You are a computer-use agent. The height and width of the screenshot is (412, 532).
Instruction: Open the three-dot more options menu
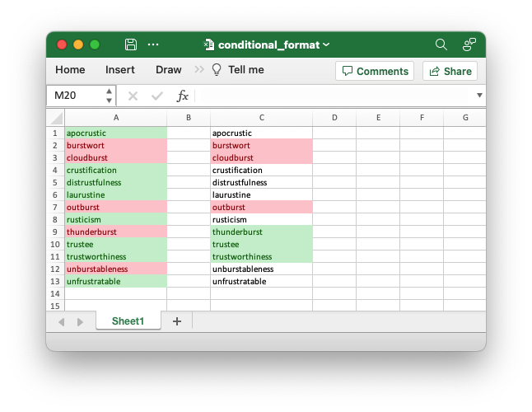click(153, 44)
